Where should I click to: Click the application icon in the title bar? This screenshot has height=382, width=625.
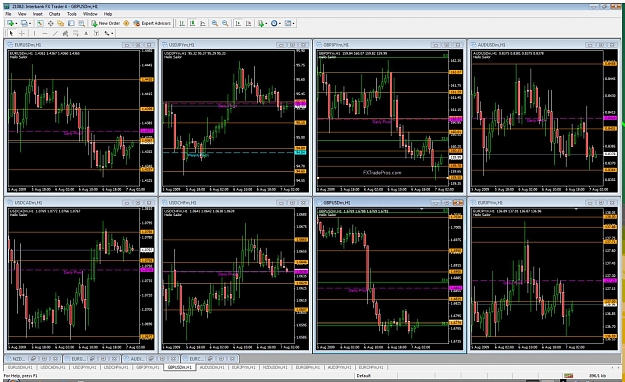[6, 6]
